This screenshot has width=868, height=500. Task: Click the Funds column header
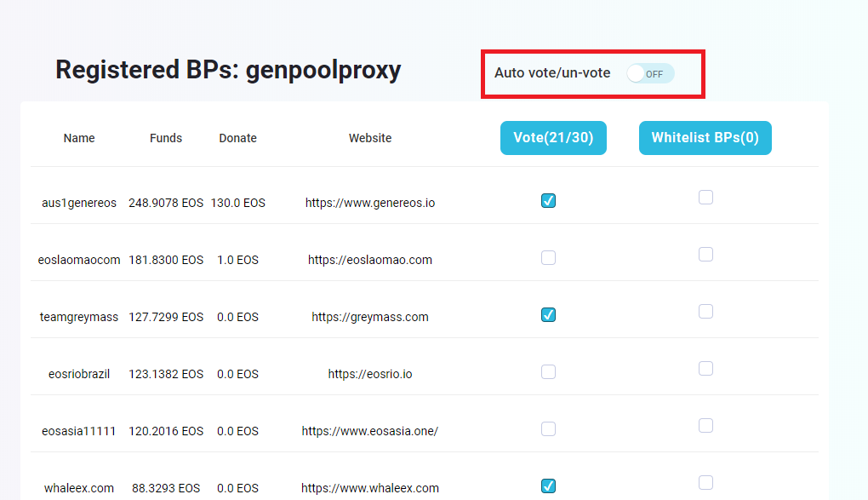point(166,138)
